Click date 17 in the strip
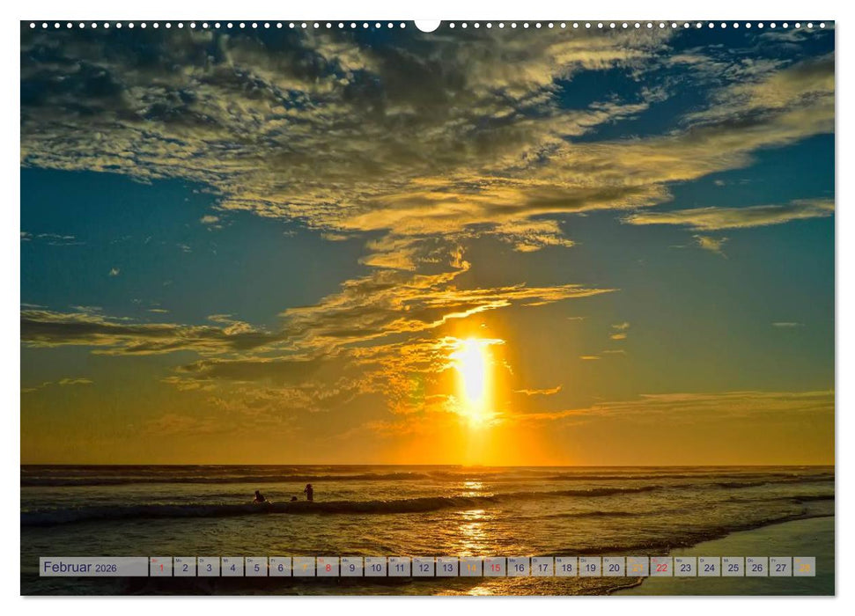 click(542, 568)
